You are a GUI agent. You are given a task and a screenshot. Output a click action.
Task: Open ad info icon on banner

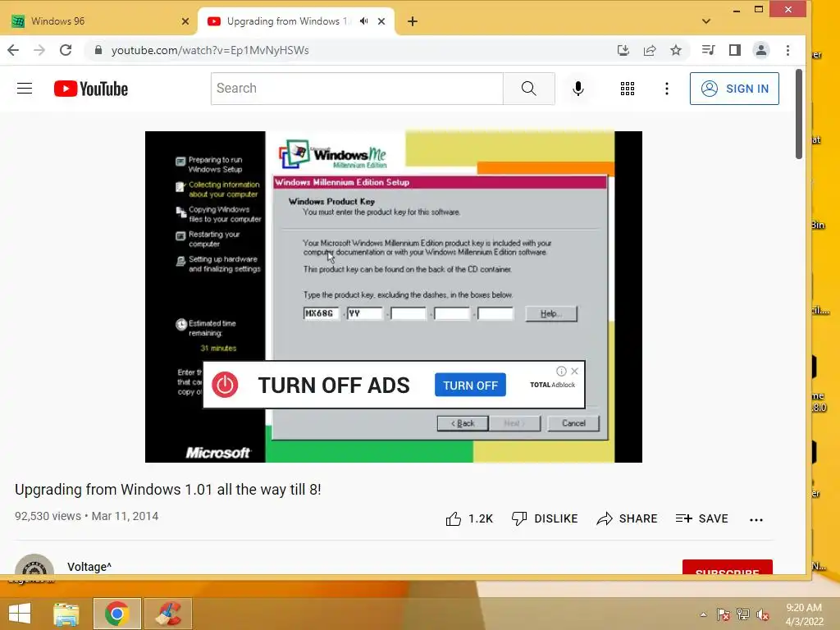[561, 371]
